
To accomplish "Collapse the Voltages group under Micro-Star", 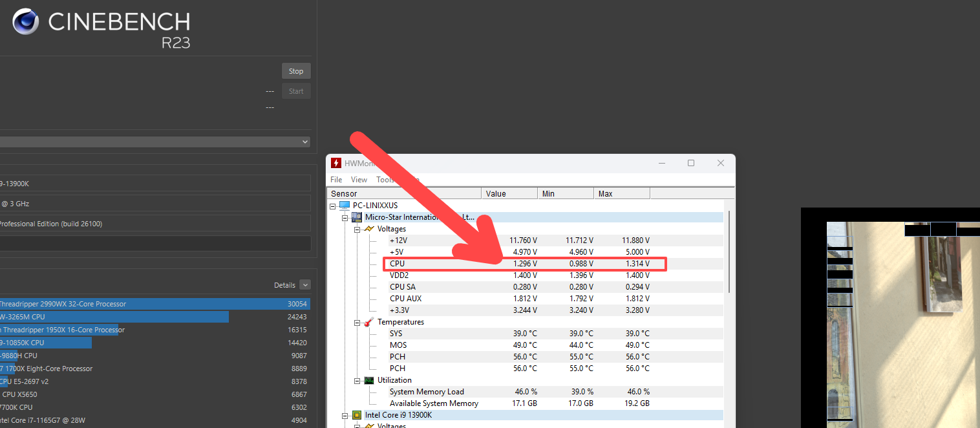I will coord(357,229).
